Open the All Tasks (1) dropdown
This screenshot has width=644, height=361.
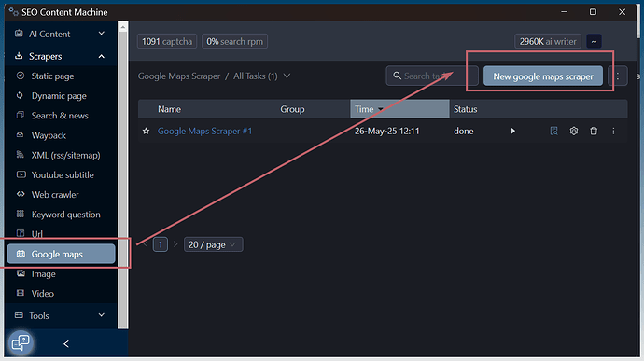[261, 76]
